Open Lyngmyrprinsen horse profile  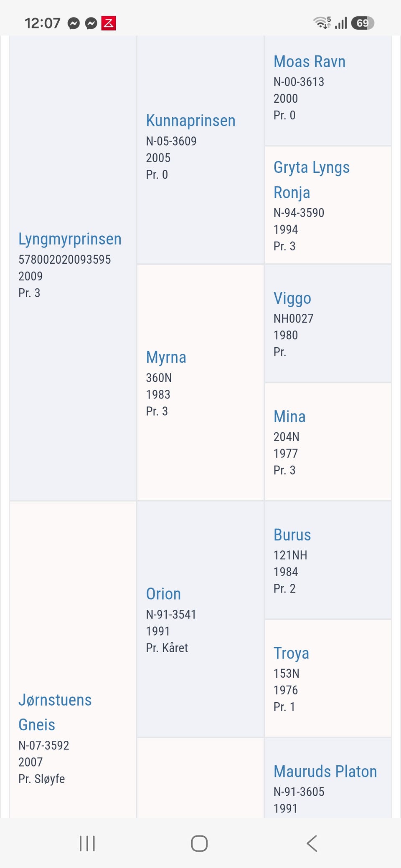pyautogui.click(x=70, y=239)
